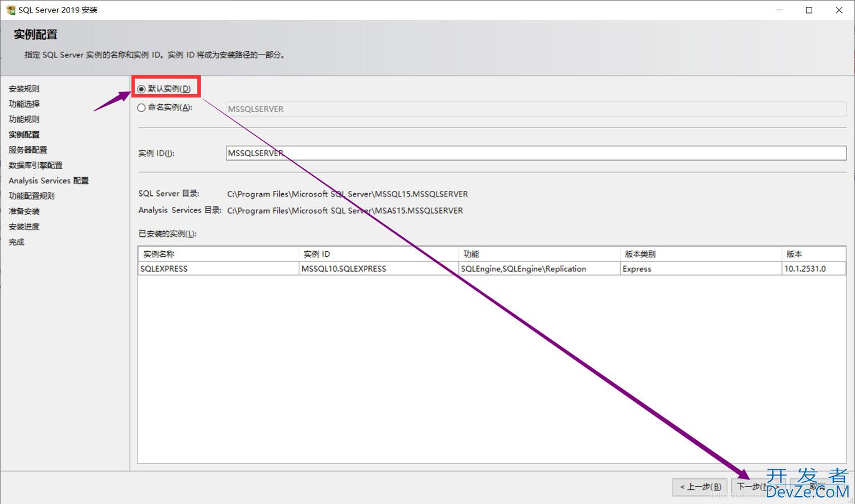Click version 10.1.2531.0 cell

pos(814,269)
